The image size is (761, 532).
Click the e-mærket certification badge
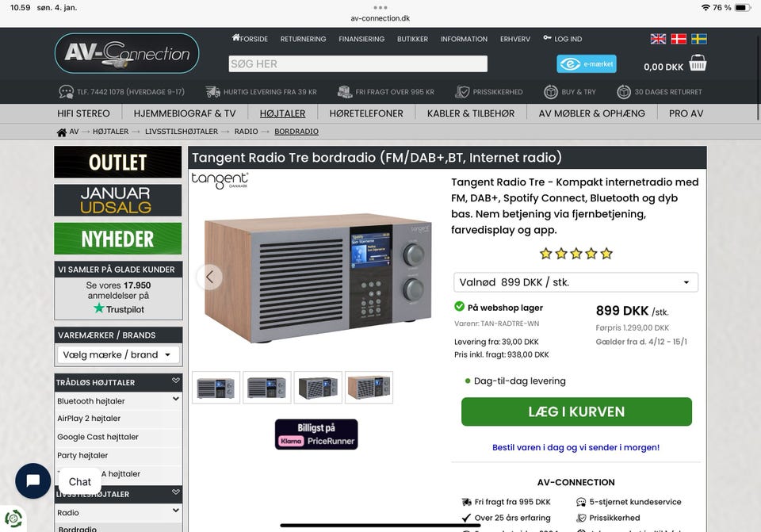[x=587, y=63]
